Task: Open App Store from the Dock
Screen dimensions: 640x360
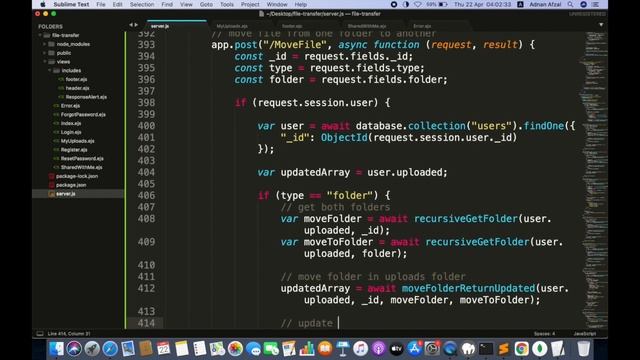Action: (414, 349)
